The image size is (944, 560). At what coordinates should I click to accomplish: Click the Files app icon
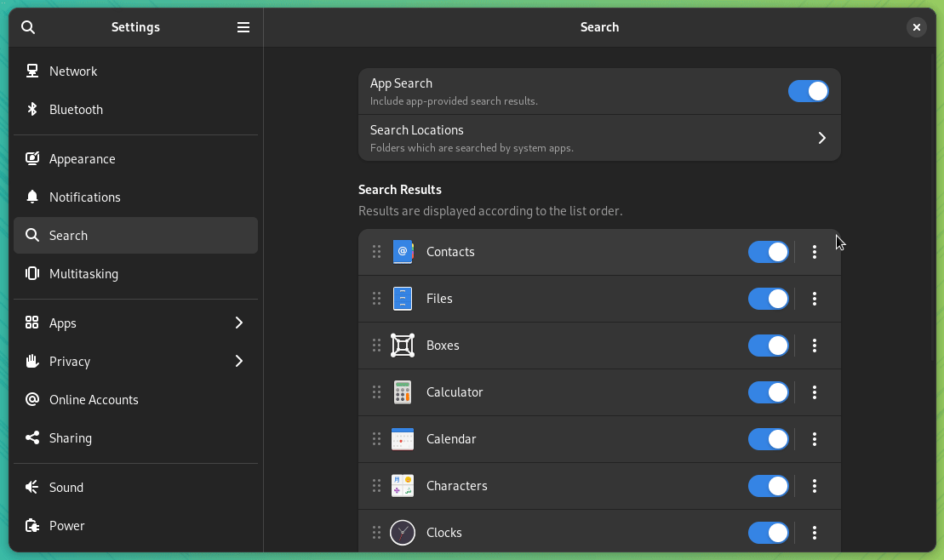pos(403,299)
